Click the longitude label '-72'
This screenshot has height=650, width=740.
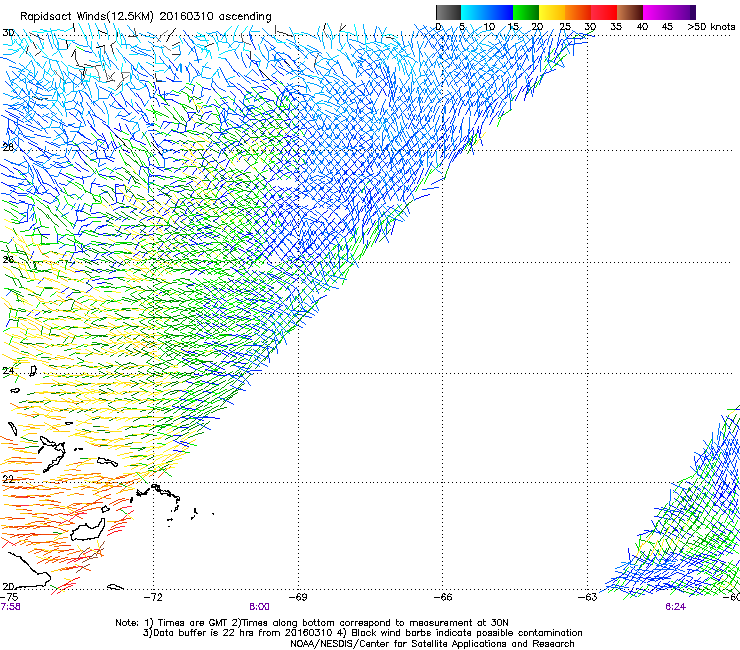pyautogui.click(x=153, y=597)
